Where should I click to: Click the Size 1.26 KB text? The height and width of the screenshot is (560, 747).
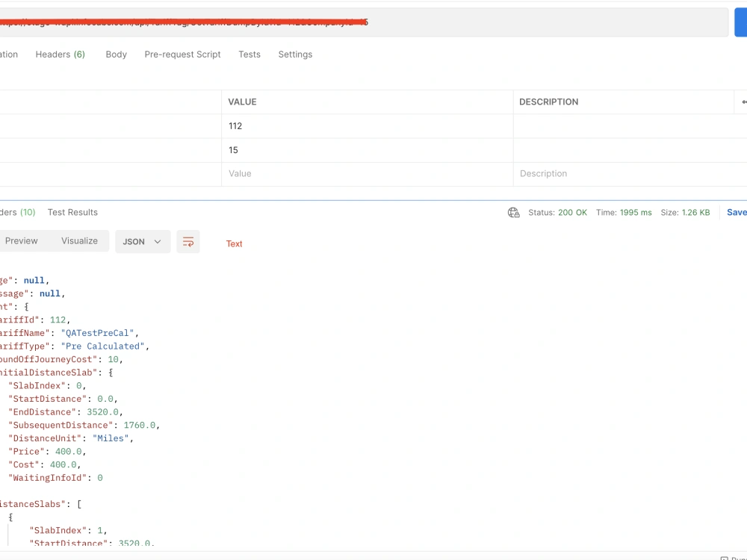[x=685, y=212]
